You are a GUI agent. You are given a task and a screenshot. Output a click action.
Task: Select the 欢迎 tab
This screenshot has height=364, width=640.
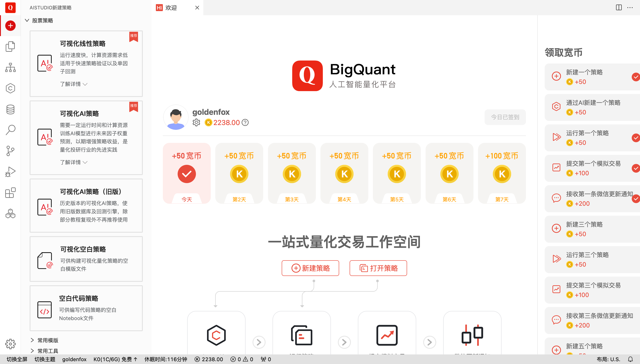click(x=171, y=7)
